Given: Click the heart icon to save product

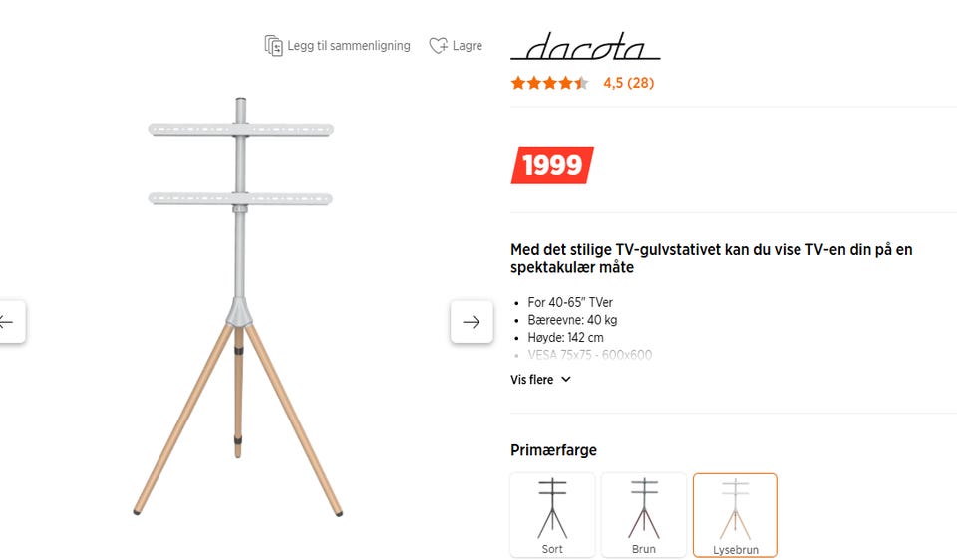Looking at the screenshot, I should click(438, 45).
